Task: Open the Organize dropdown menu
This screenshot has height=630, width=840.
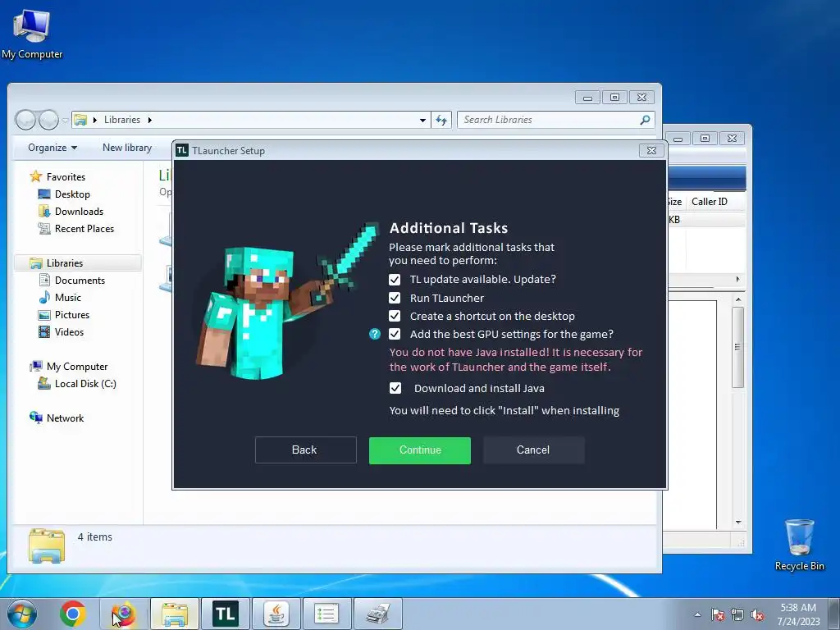Action: coord(52,148)
